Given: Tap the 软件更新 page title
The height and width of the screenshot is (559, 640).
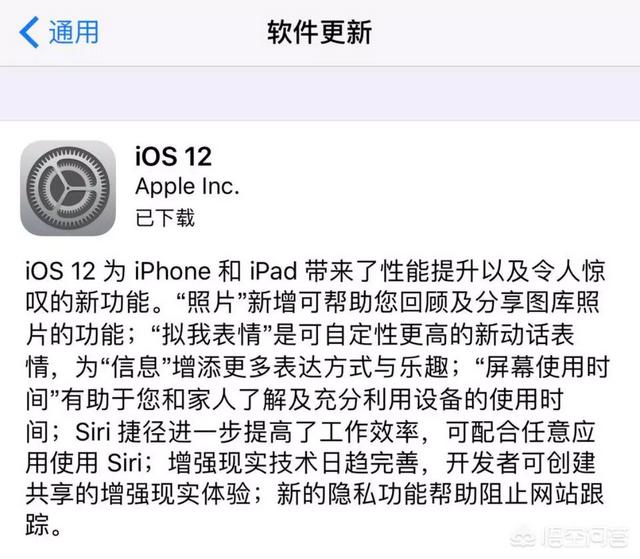Looking at the screenshot, I should tap(319, 33).
